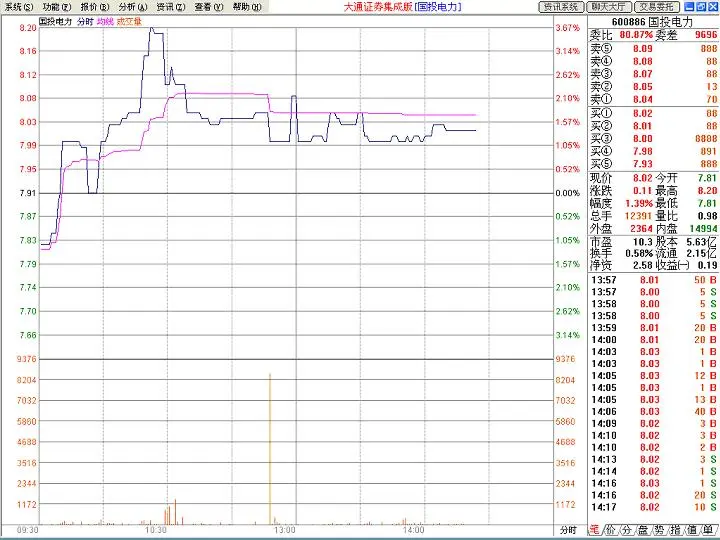The height and width of the screenshot is (540, 720).
Task: Open the 功能 menu
Action: click(56, 6)
